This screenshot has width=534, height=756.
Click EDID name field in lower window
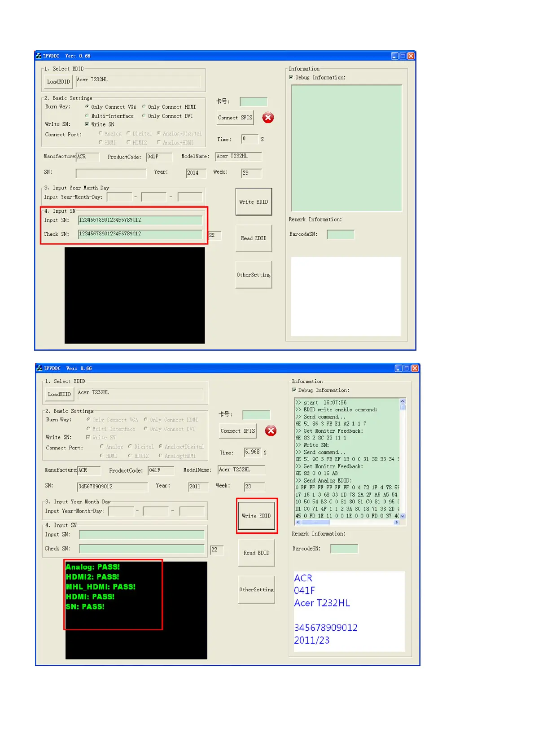coord(140,394)
